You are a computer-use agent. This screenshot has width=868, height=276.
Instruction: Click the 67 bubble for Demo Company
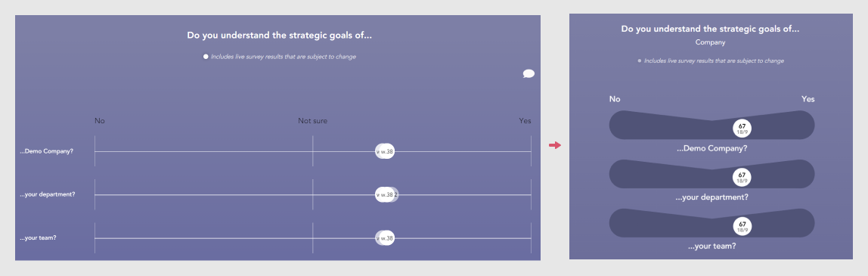(x=742, y=129)
